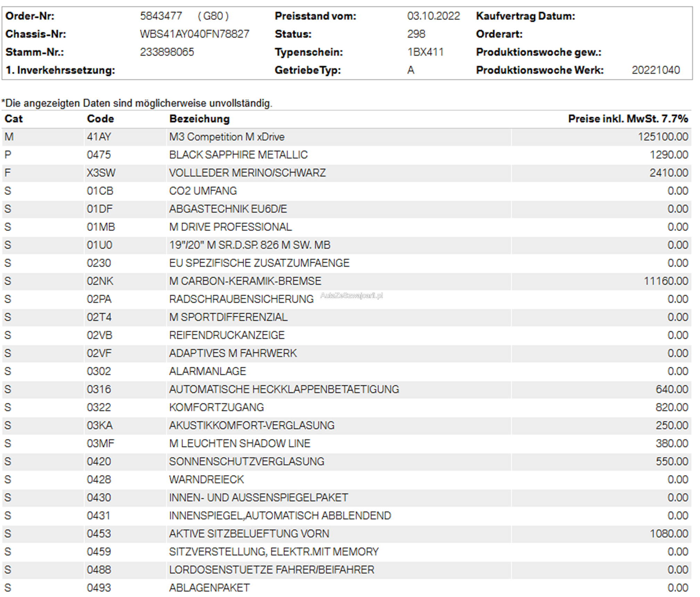This screenshot has width=700, height=597.
Task: Click Produktionswoche Werk value 20221040
Action: click(x=656, y=70)
